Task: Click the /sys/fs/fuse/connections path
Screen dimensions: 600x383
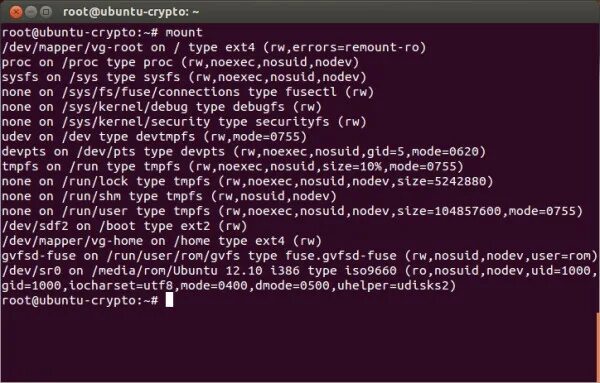Action: tap(151, 92)
